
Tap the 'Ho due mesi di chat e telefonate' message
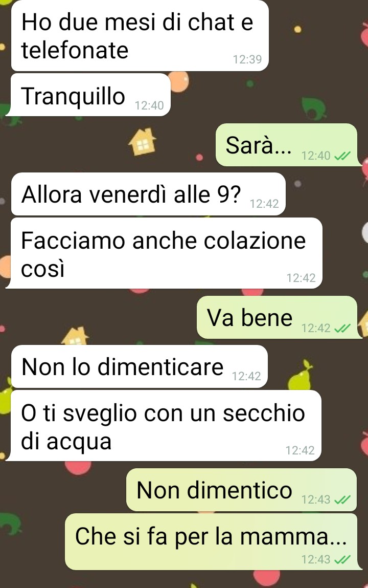tap(140, 36)
